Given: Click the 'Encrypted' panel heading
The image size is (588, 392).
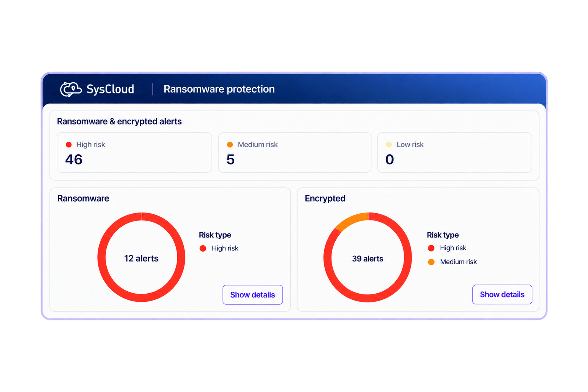Looking at the screenshot, I should click(x=325, y=198).
